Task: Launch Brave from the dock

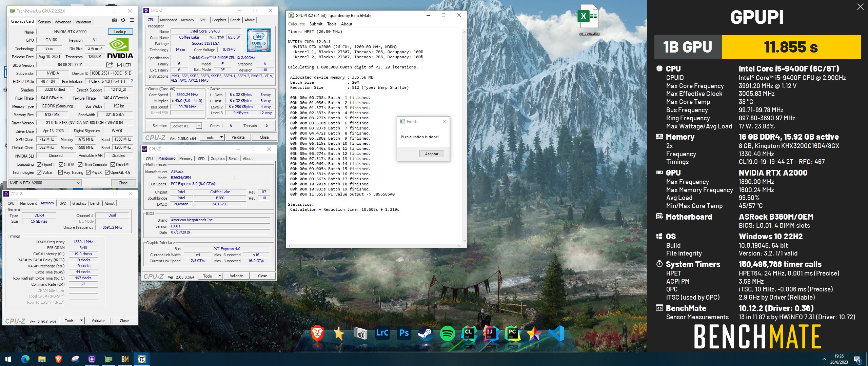Action: click(x=317, y=334)
